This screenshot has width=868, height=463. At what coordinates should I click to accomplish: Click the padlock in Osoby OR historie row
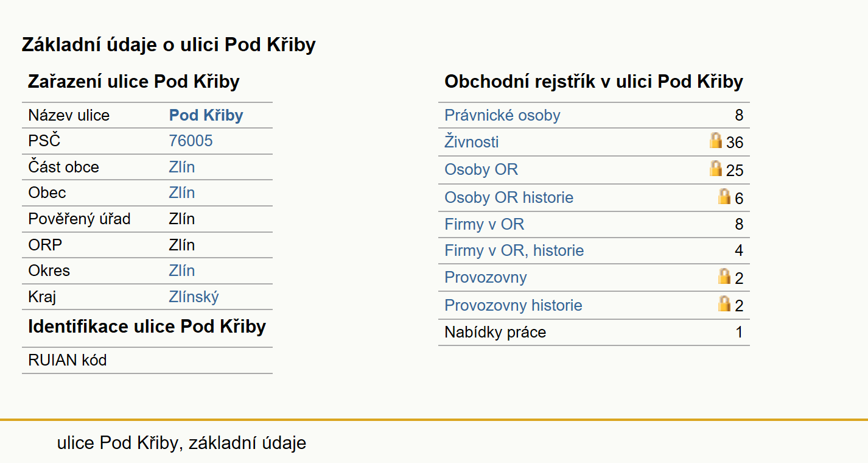coord(724,196)
